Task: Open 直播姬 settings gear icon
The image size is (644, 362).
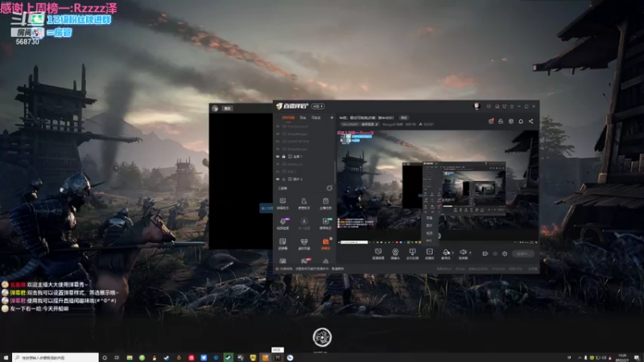Action: [505, 253]
